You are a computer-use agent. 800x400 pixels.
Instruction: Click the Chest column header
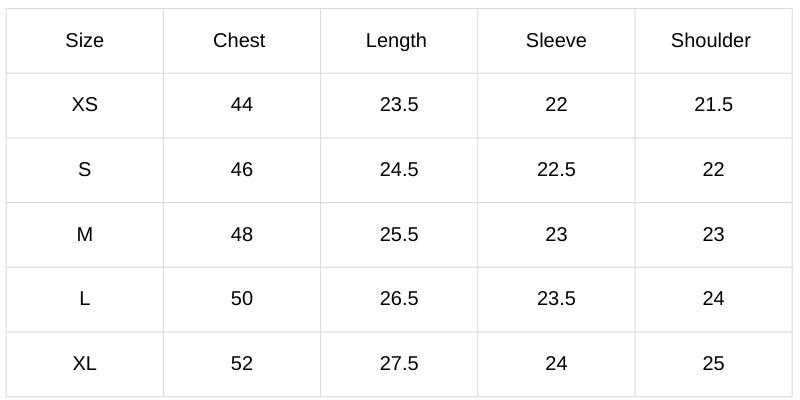tap(239, 40)
